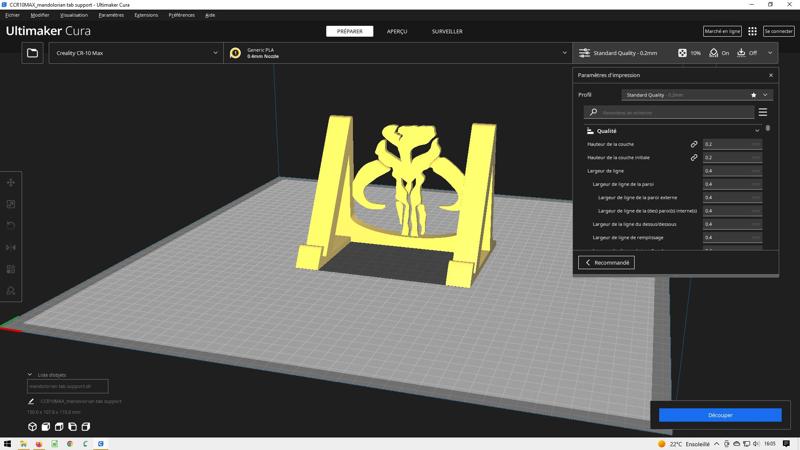Click the Marché en ligne button
Image resolution: width=800 pixels, height=450 pixels.
tap(722, 31)
